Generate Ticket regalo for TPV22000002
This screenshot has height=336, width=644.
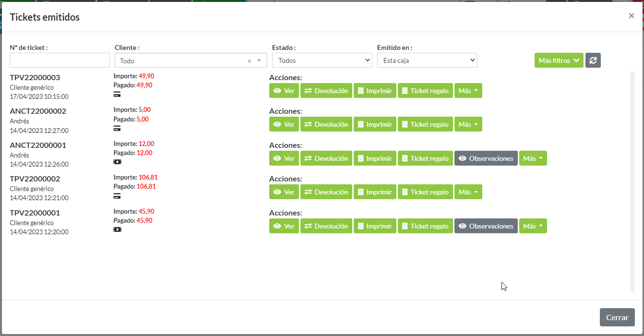425,192
